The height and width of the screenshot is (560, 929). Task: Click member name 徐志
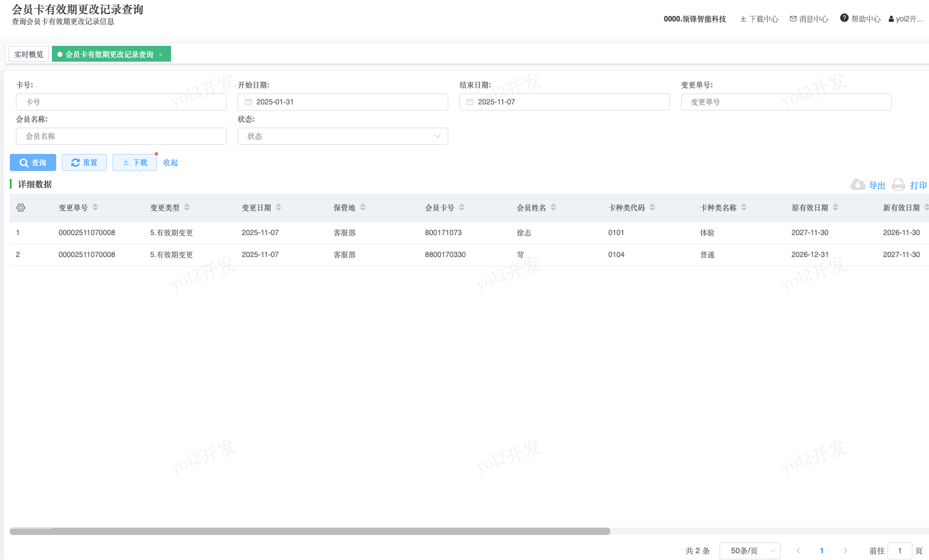pyautogui.click(x=524, y=233)
